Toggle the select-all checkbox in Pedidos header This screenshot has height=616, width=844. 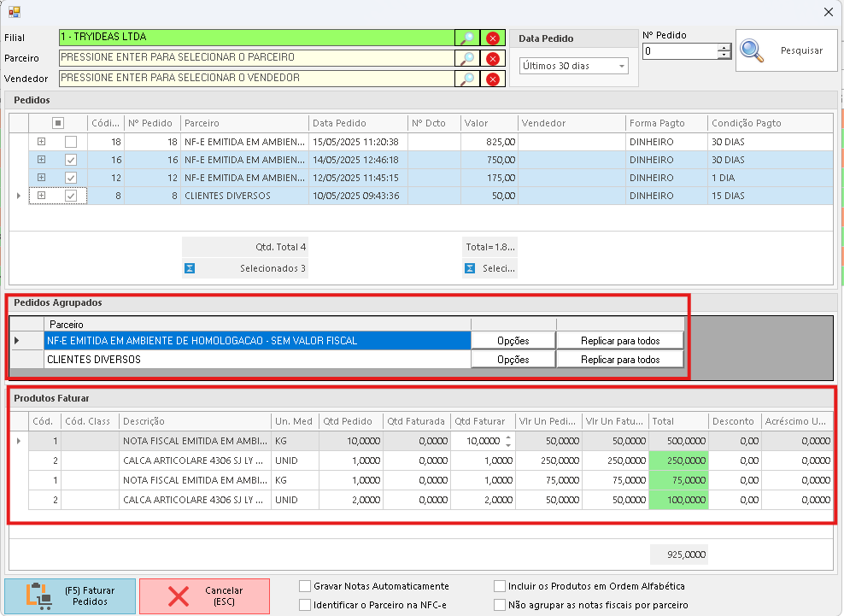coord(58,123)
